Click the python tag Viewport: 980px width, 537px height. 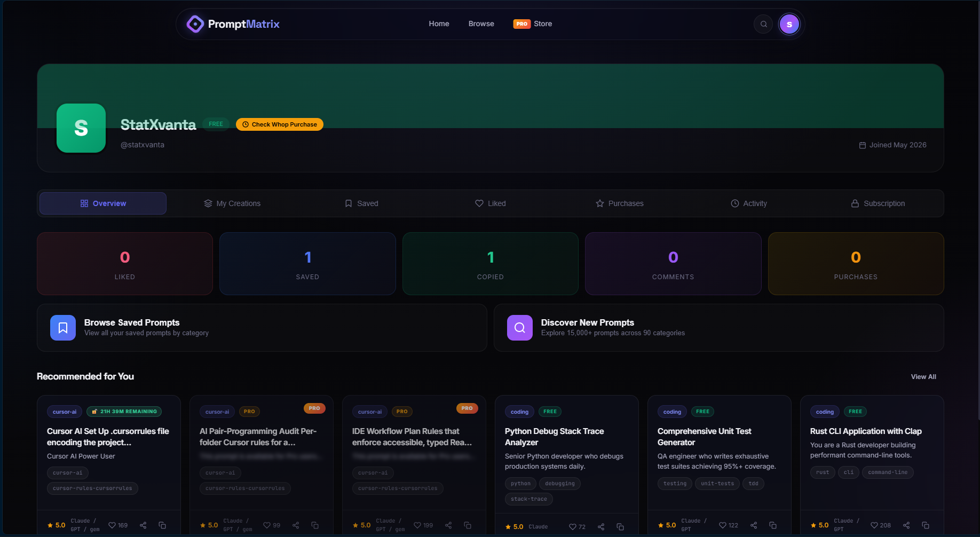point(520,484)
